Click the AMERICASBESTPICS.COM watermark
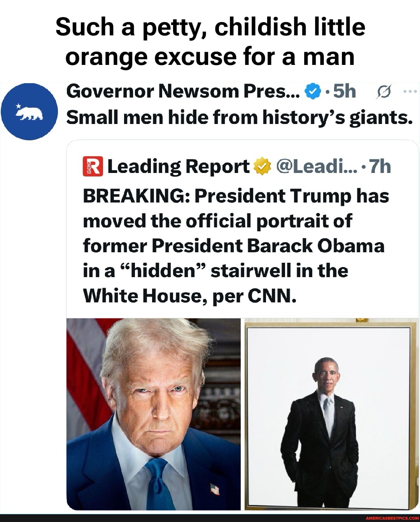The image size is (420, 522). (390, 518)
